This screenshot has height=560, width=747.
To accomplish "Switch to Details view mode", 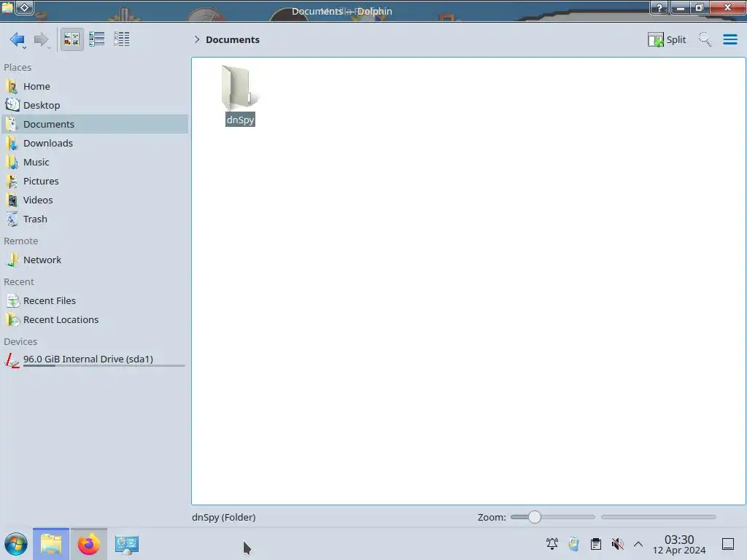I will [x=122, y=39].
